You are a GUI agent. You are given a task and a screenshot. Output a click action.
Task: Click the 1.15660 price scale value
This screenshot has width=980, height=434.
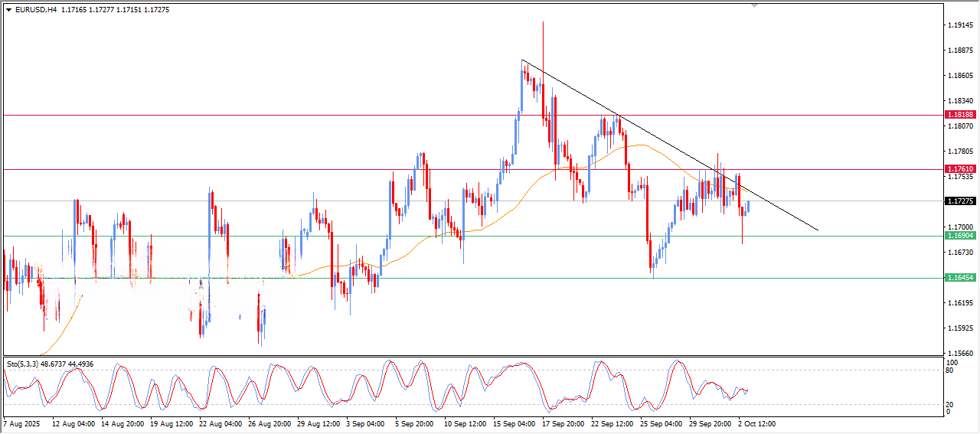(x=960, y=354)
